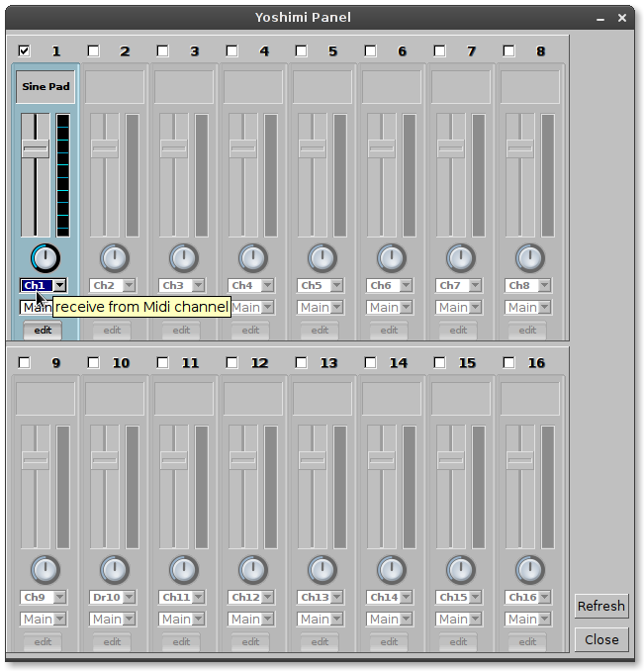
Task: Click the empty instrument slot of part 11
Action: tap(184, 399)
